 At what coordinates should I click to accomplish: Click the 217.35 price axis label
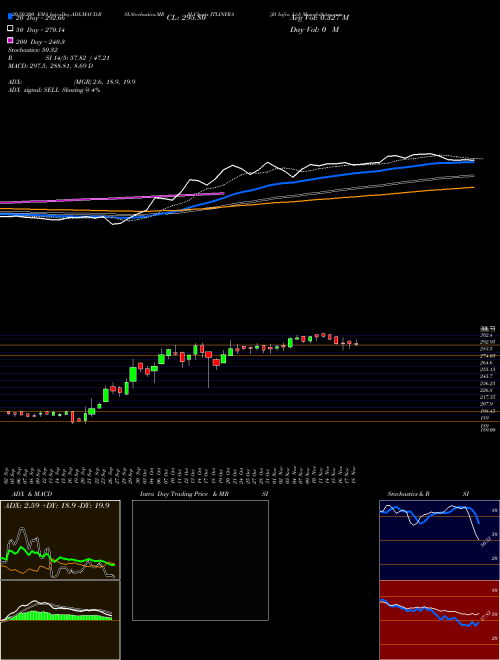(487, 397)
